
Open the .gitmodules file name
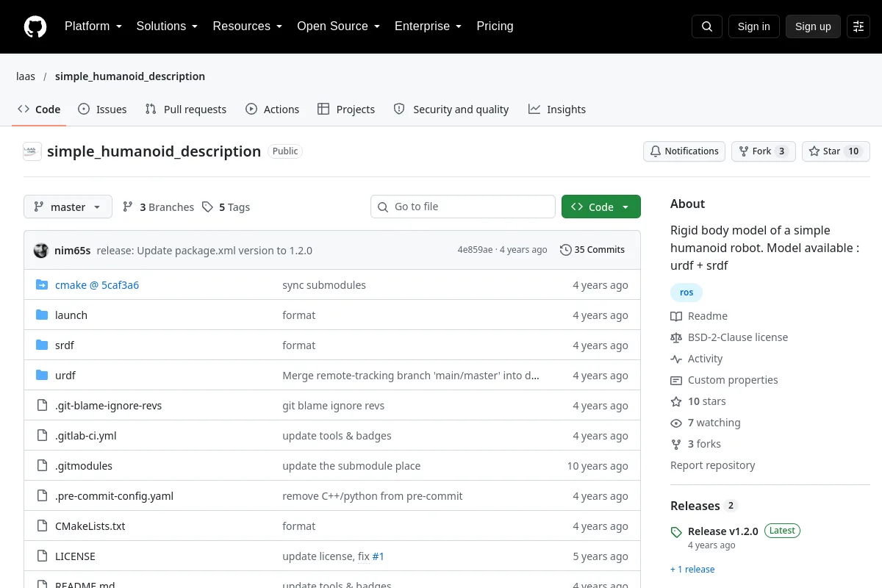[x=84, y=466]
